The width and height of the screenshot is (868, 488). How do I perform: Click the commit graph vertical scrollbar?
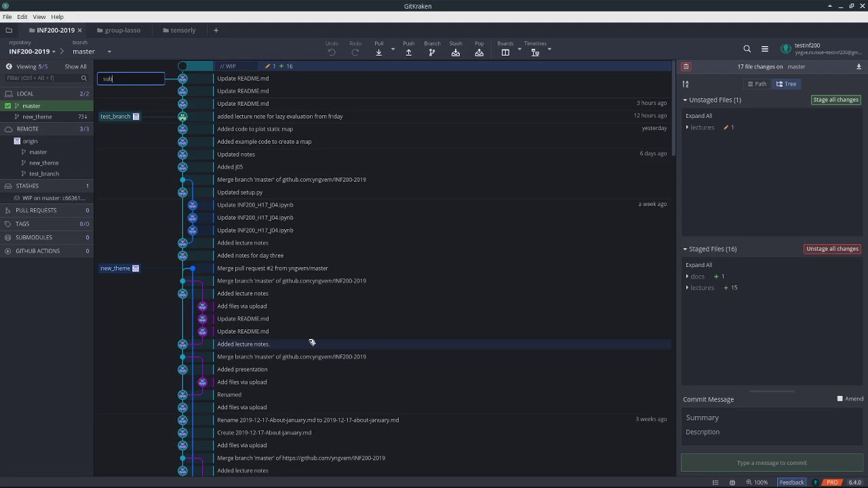coord(674,108)
